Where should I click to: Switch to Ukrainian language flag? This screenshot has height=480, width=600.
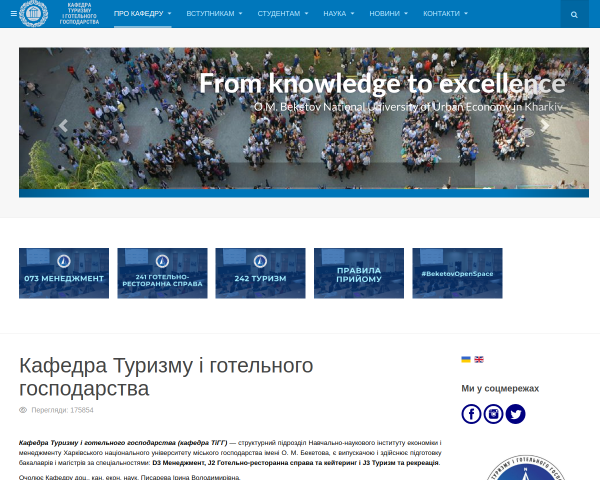pos(466,359)
